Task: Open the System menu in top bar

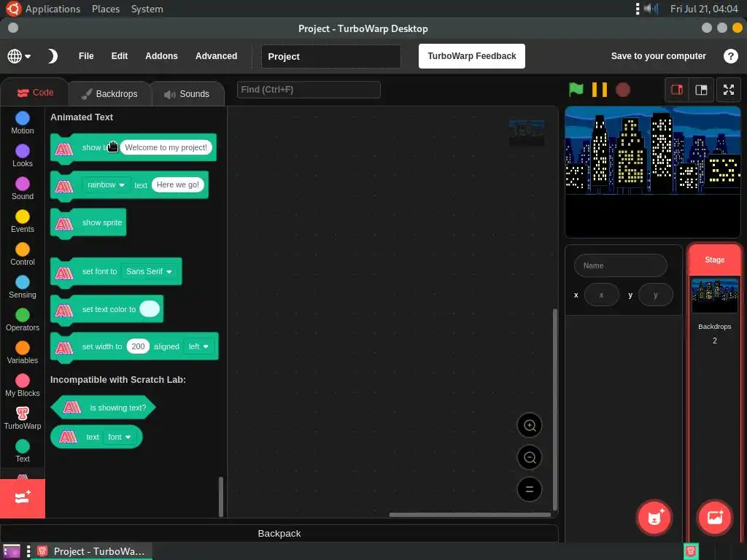Action: point(147,9)
